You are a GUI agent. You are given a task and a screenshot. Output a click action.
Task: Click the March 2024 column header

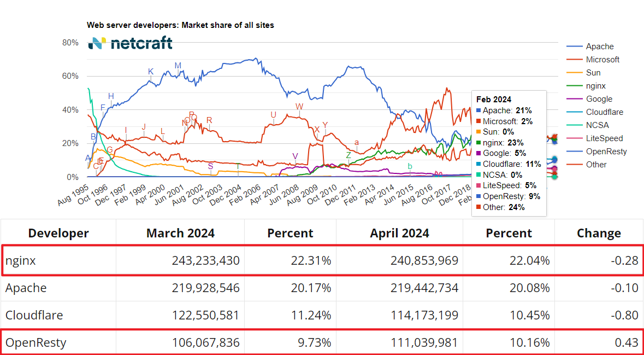tap(180, 233)
